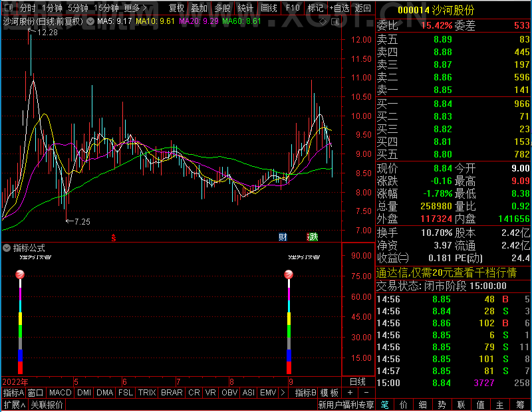Click the 15:00 trade row with 3727

(454, 383)
